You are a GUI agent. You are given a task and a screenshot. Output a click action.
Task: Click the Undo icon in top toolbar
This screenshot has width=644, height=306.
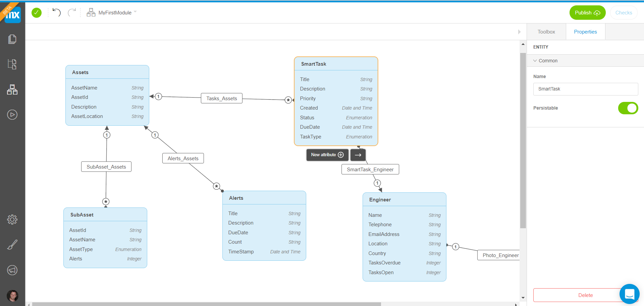point(56,12)
